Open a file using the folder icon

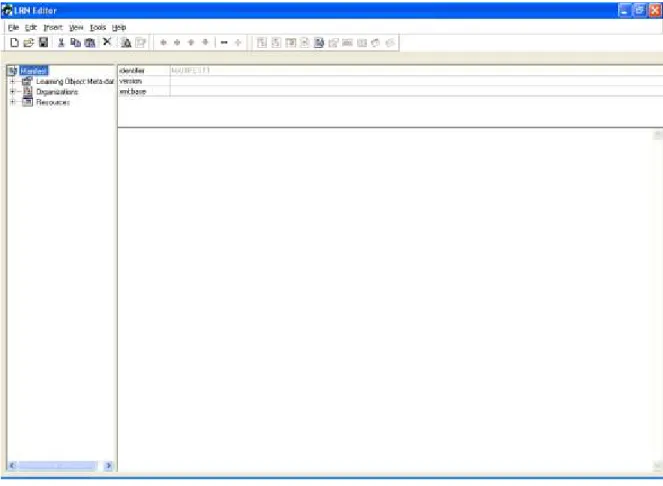(28, 42)
